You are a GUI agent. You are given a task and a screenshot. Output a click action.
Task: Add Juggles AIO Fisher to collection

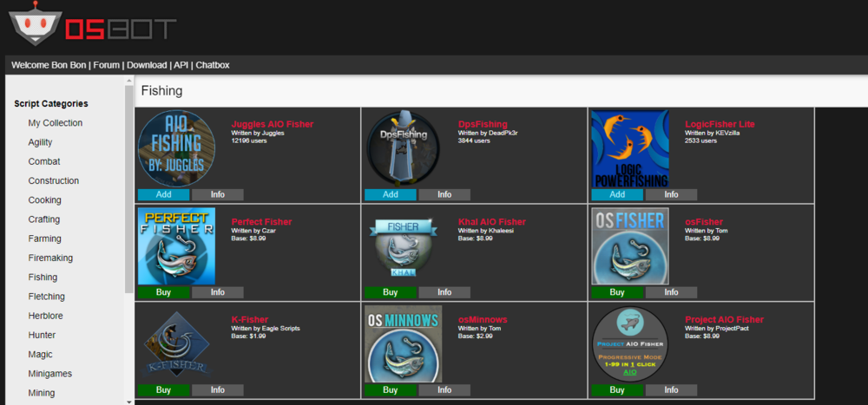click(x=163, y=195)
